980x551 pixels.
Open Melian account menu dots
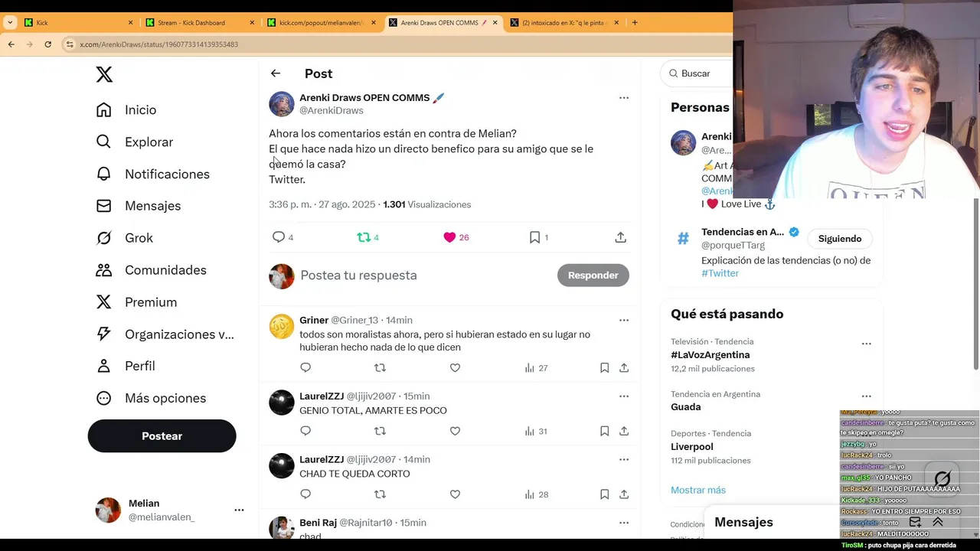239,510
